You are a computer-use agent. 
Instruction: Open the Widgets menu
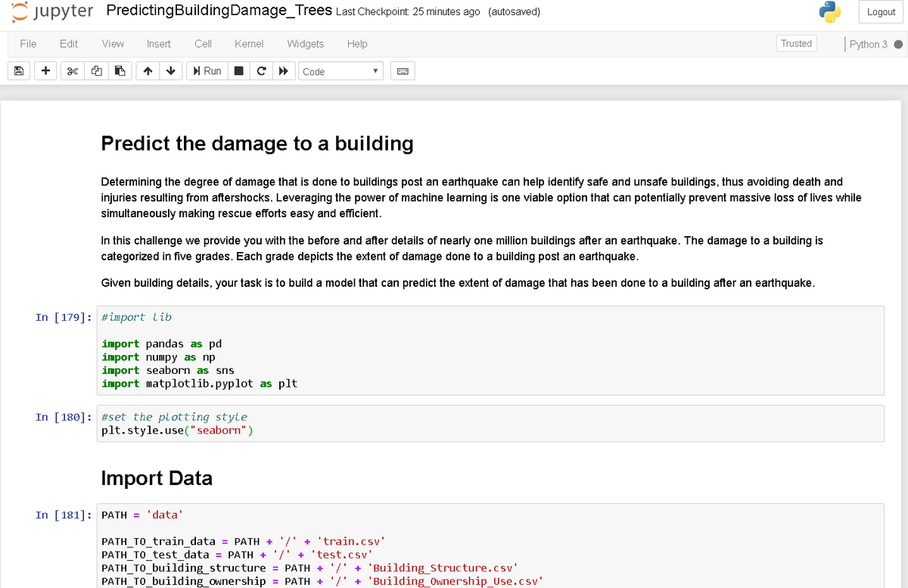pyautogui.click(x=306, y=44)
